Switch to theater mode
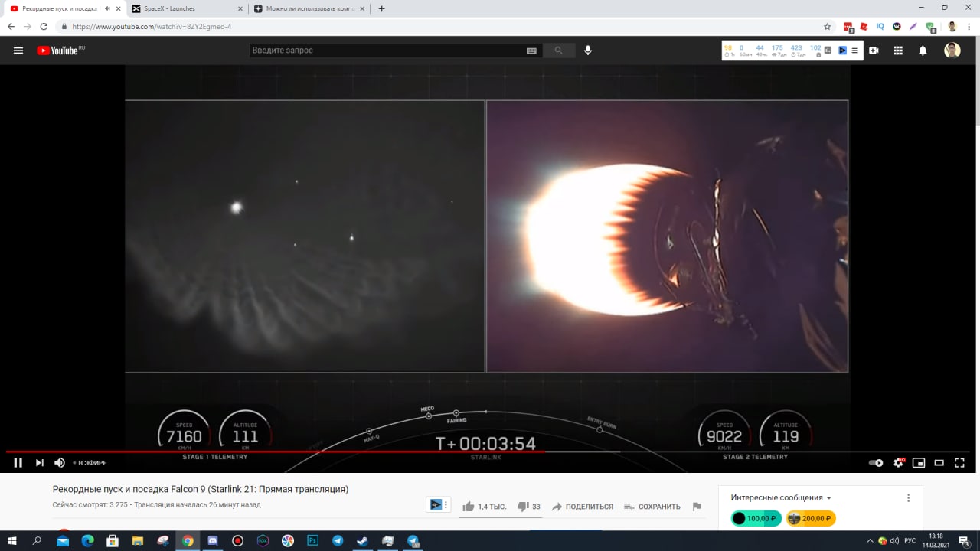Screen dimensions: 980x551 939,462
